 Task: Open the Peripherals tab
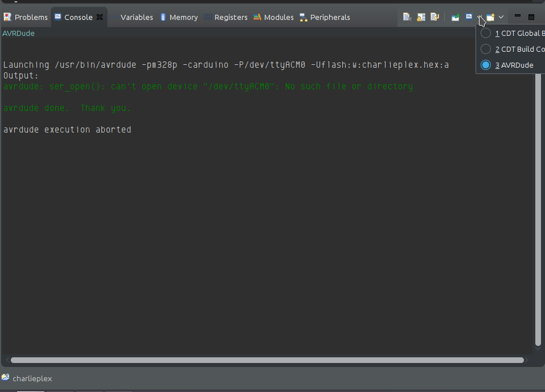point(325,18)
